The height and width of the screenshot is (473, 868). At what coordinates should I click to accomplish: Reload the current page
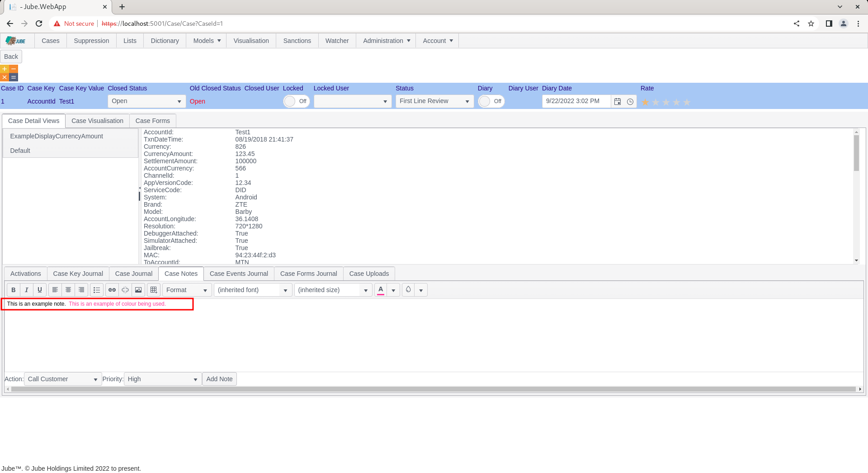39,24
